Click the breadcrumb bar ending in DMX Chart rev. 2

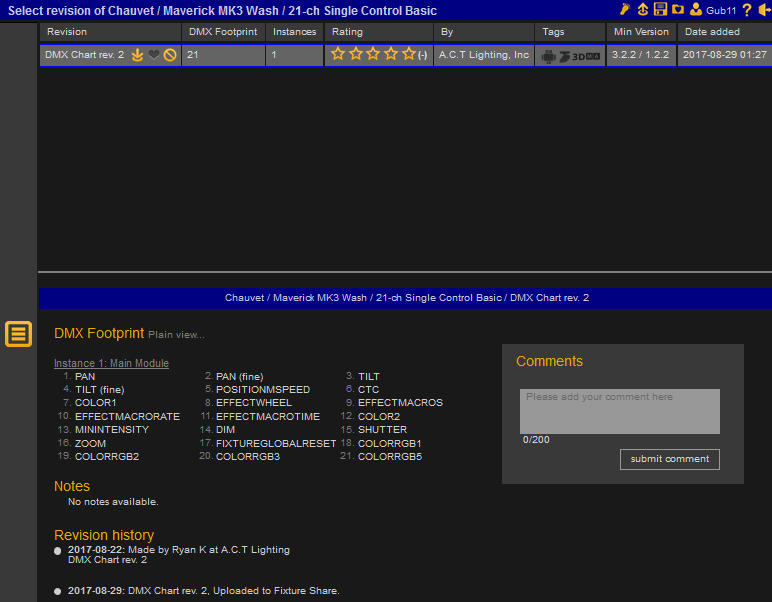click(x=406, y=298)
